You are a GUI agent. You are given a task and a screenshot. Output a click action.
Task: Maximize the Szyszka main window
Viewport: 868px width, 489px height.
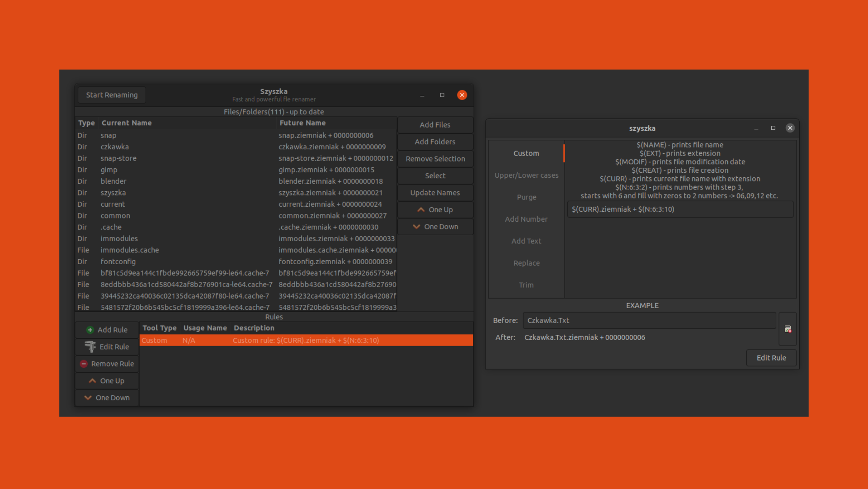click(x=442, y=95)
